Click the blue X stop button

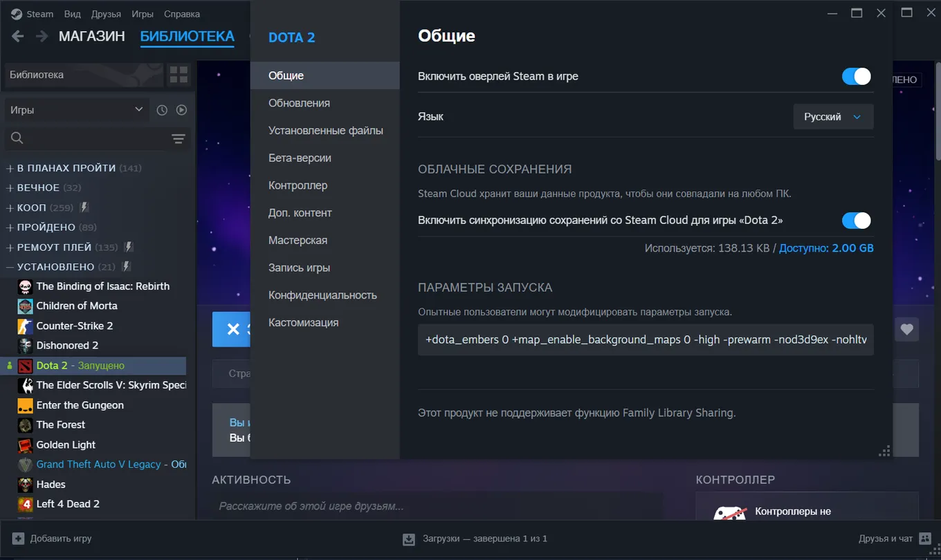(232, 329)
